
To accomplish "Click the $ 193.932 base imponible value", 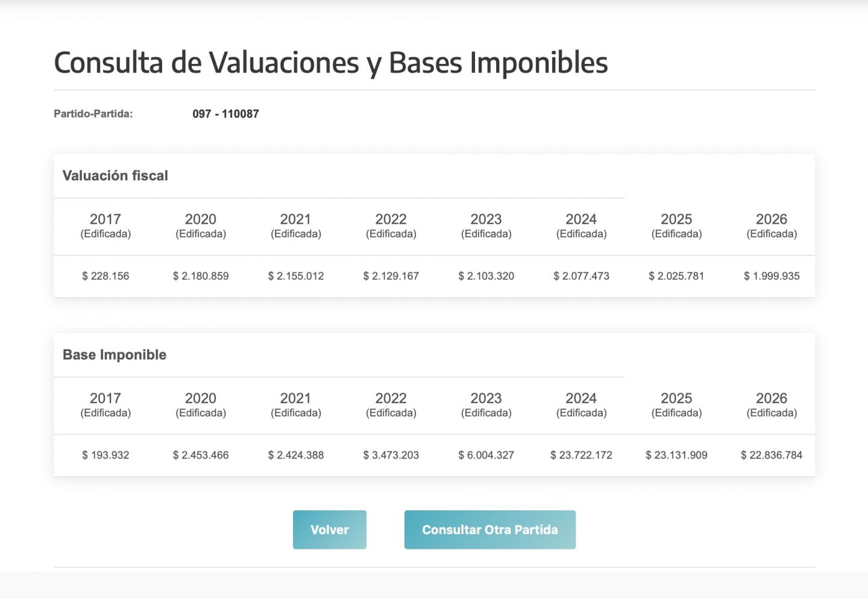I will click(x=105, y=455).
